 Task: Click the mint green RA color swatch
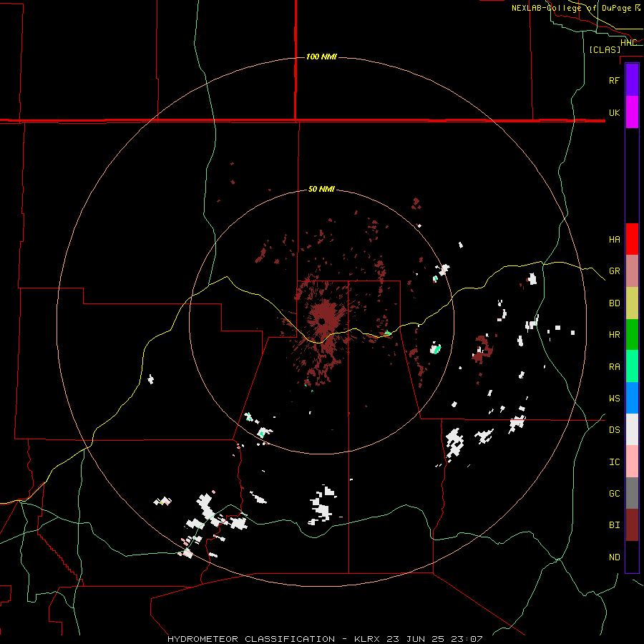pos(632,366)
